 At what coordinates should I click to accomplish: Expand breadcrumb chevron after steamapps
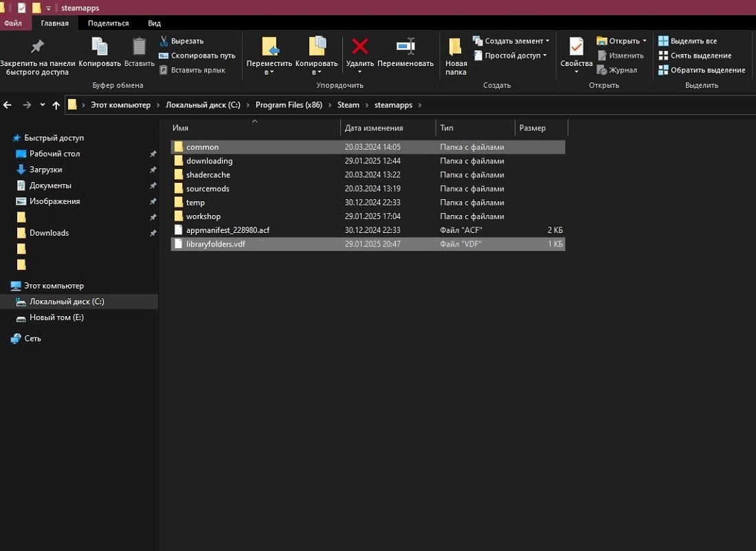(419, 104)
